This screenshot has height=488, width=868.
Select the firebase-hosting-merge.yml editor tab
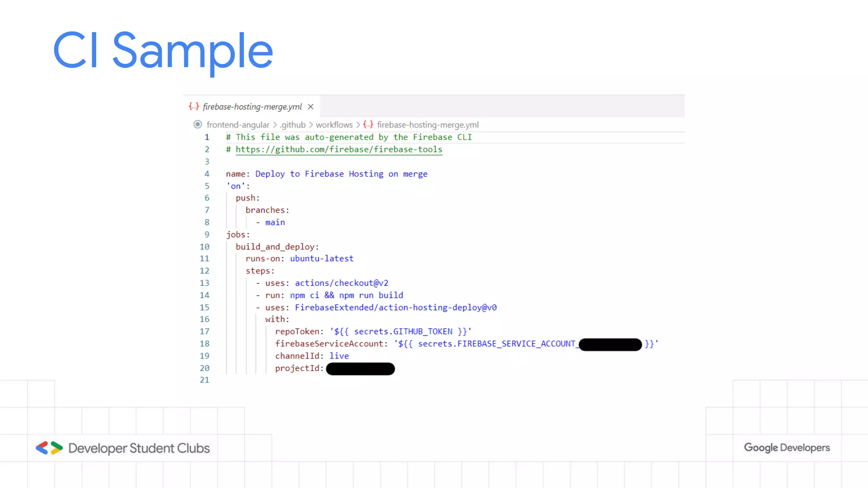[x=252, y=106]
